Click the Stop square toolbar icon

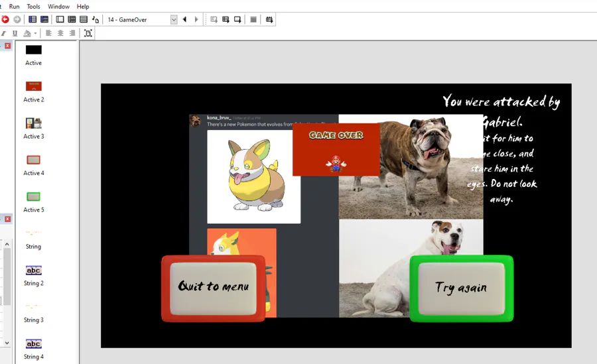[x=253, y=19]
